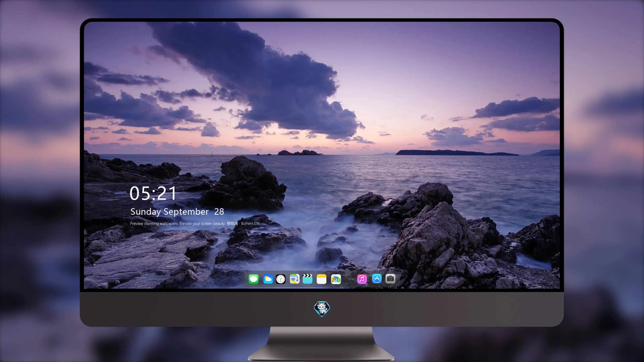Click the 'Sunday September 28' date text
Screen dimensions: 644x362
[177, 212]
